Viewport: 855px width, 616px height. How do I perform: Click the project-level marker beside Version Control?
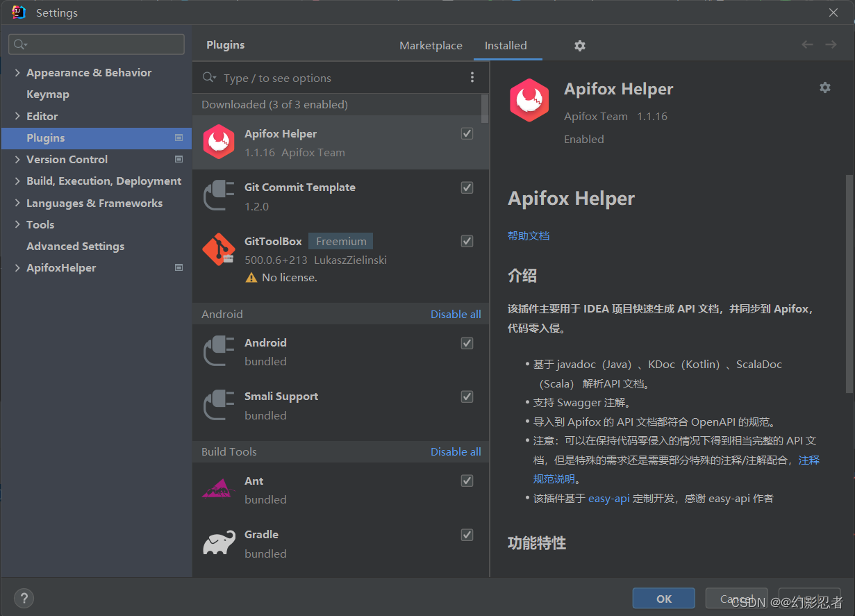(179, 159)
